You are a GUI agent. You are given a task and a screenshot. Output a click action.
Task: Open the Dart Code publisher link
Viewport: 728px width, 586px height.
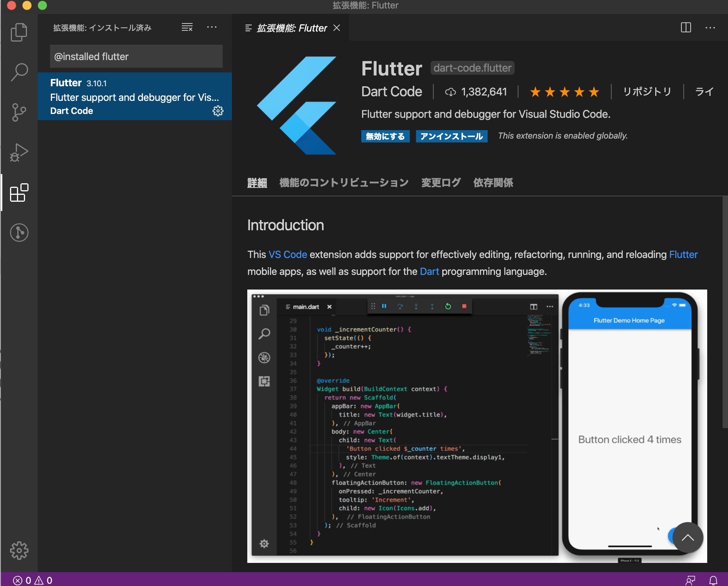[x=392, y=92]
